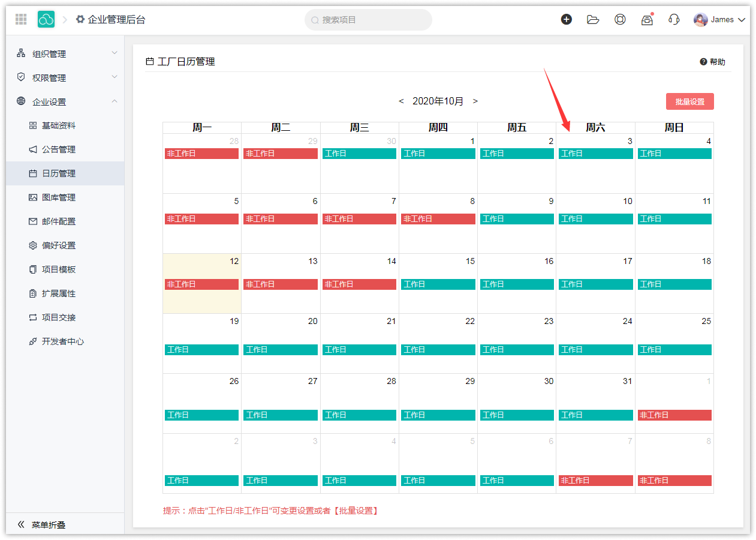Open the folder icon in top bar
756x540 pixels.
click(593, 19)
